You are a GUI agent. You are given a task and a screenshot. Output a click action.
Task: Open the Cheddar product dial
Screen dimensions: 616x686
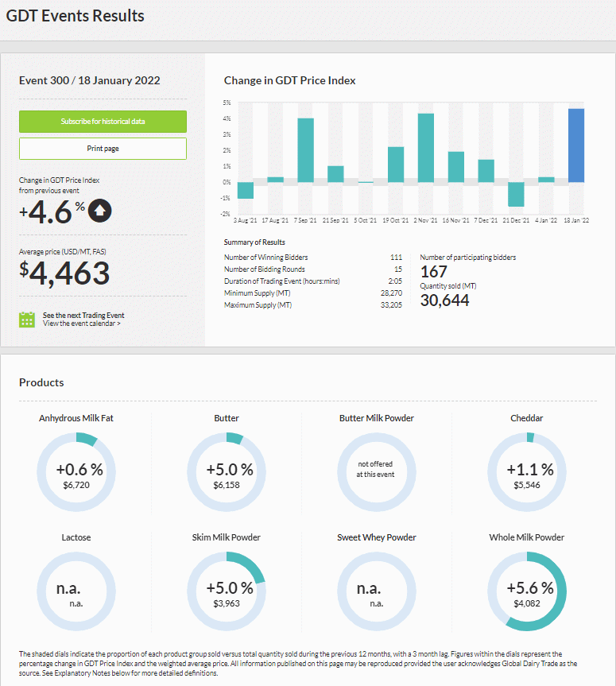527,472
